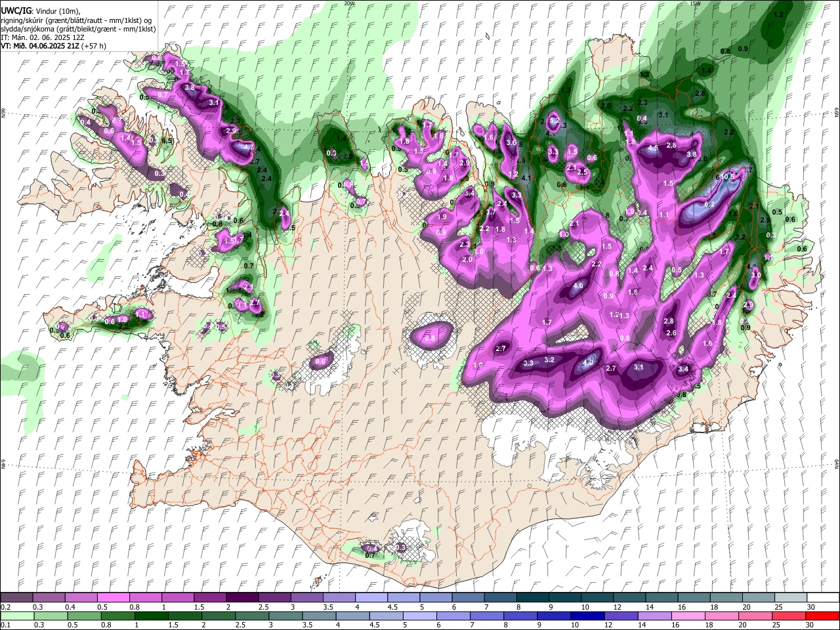Click the "30" label on the lower scale
The width and height of the screenshot is (840, 630).
pyautogui.click(x=810, y=625)
